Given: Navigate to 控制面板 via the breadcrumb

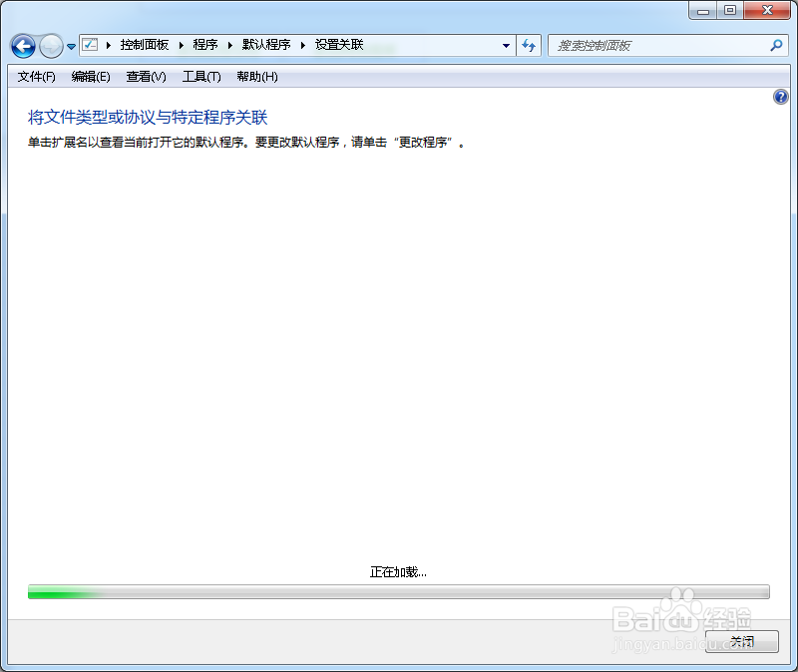Looking at the screenshot, I should coord(145,45).
